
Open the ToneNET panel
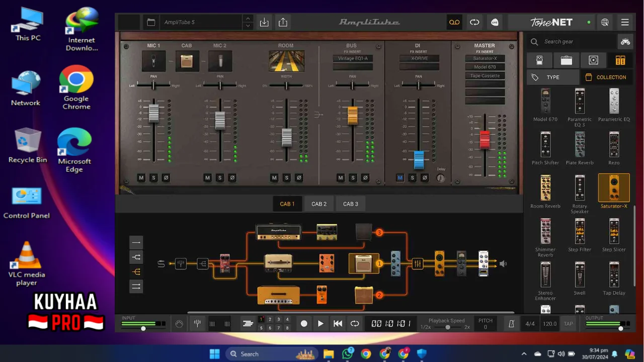[551, 22]
